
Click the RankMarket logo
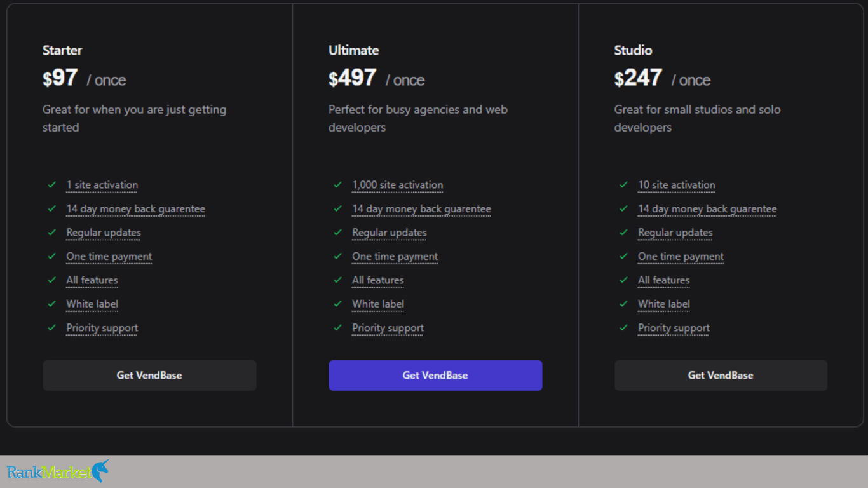(x=58, y=471)
